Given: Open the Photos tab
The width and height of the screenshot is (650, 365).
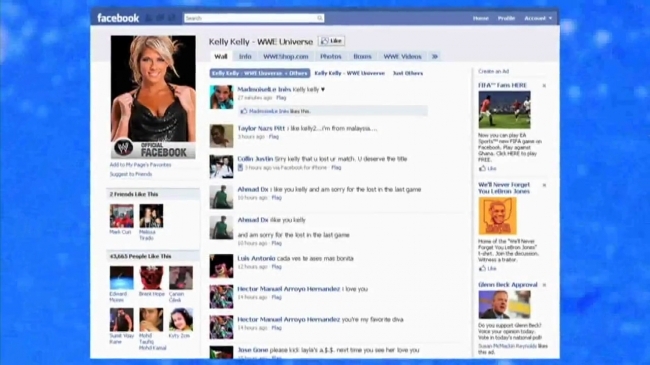Looking at the screenshot, I should point(330,56).
